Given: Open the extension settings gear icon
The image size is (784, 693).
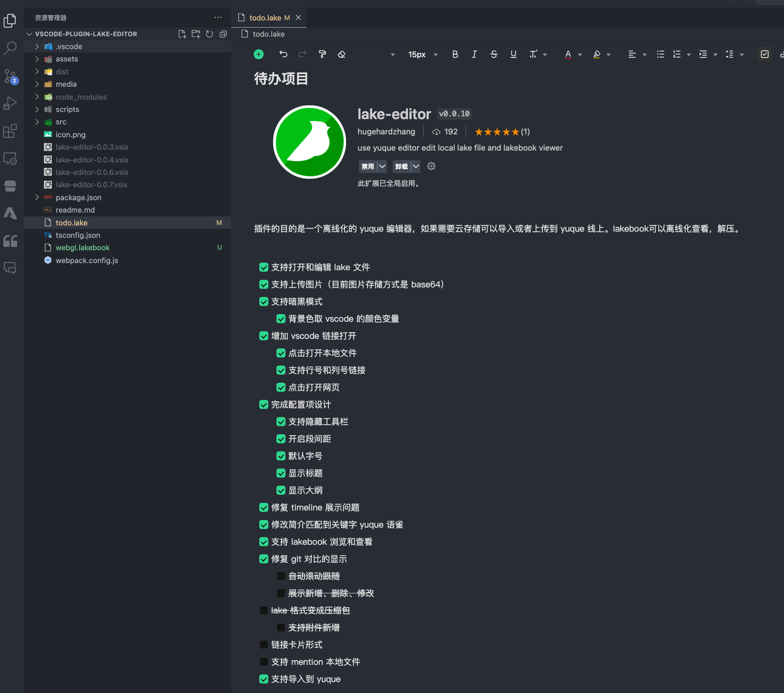Looking at the screenshot, I should click(431, 166).
